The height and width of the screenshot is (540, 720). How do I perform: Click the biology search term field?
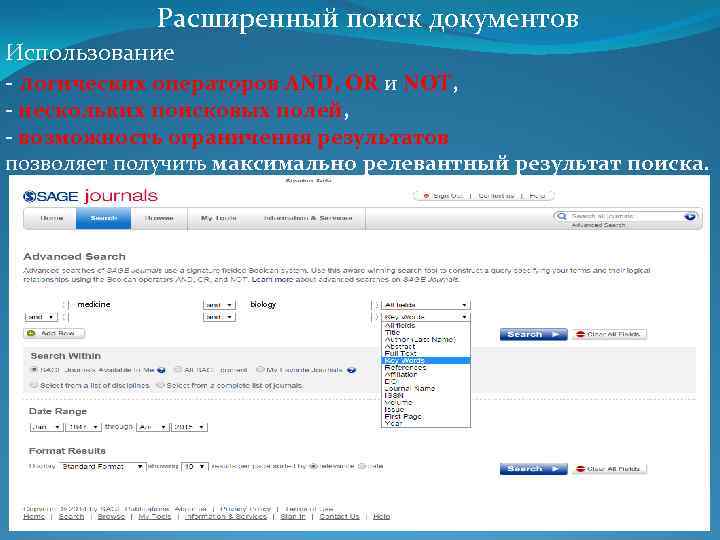[306, 305]
